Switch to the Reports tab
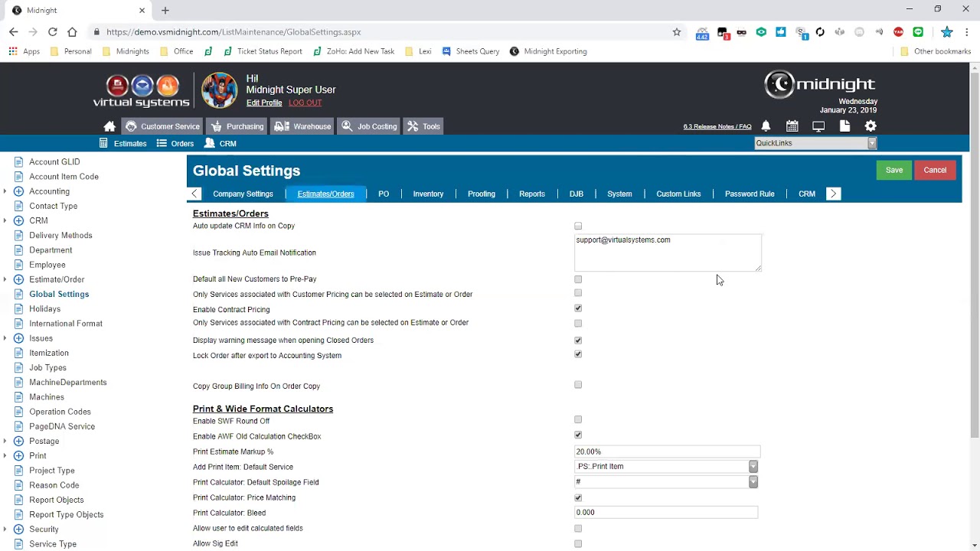The image size is (980, 551). pos(532,194)
